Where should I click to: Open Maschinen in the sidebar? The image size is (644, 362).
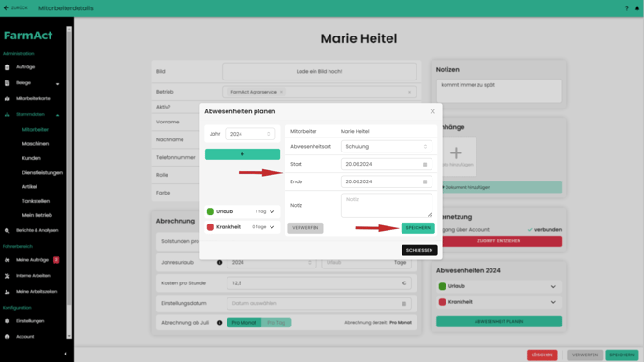36,144
